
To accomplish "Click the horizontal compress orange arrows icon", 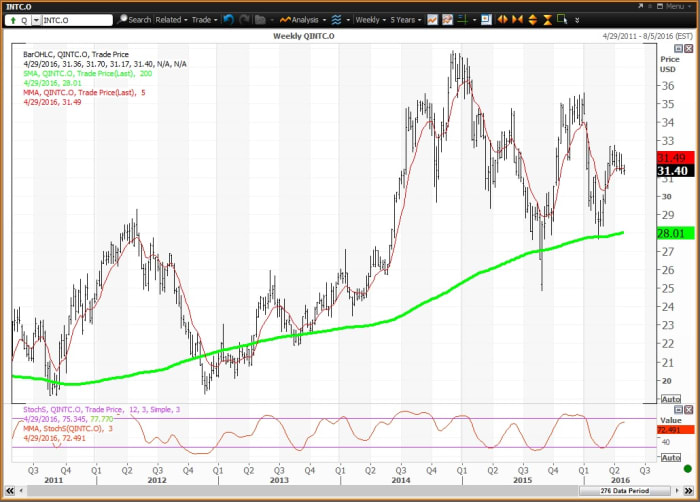I will point(516,19).
